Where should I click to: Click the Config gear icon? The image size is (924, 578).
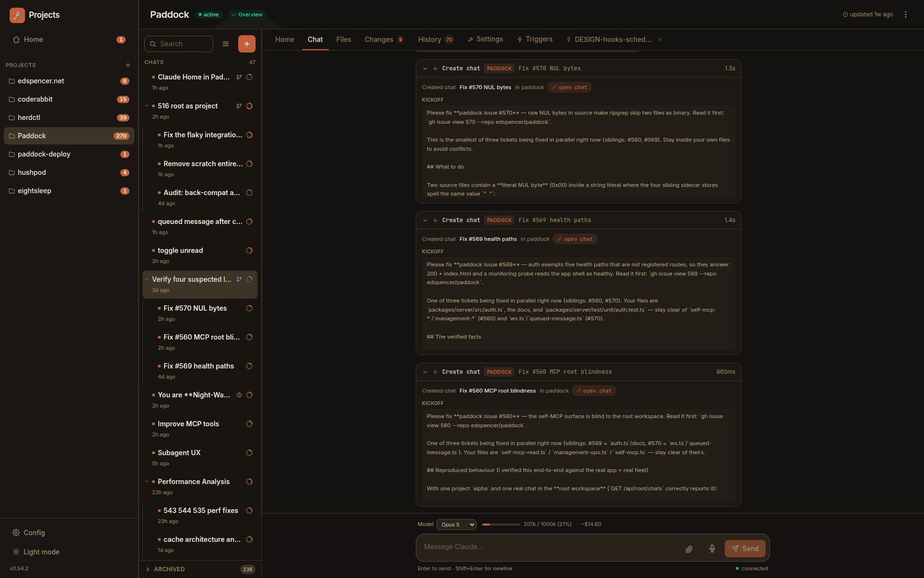pos(16,533)
